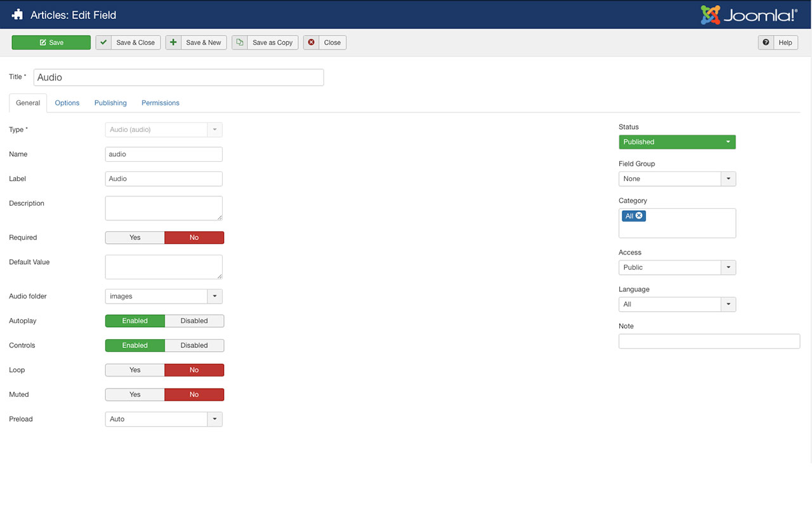Screen dimensions: 812x508
Task: Click the Audio folder arrow button
Action: (215, 296)
